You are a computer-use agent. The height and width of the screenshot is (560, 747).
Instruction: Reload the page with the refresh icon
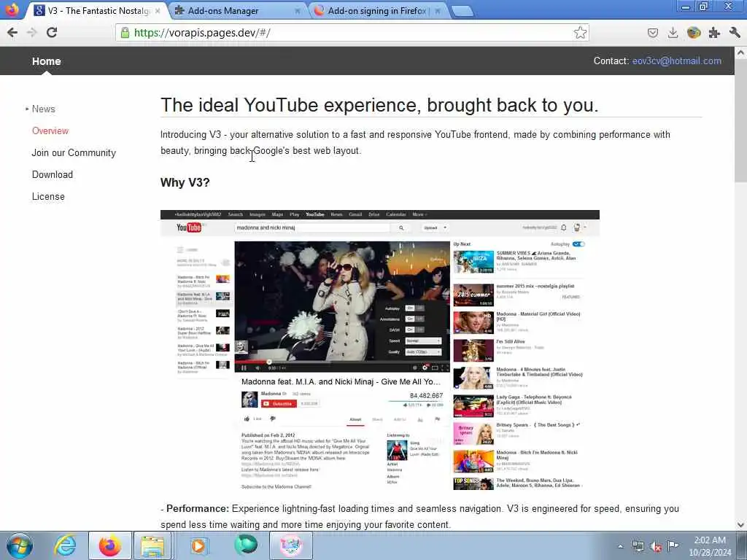click(x=52, y=32)
